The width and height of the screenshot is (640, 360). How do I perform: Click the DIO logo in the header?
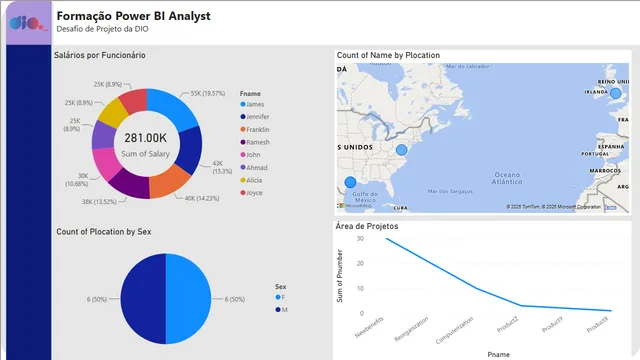pos(28,23)
